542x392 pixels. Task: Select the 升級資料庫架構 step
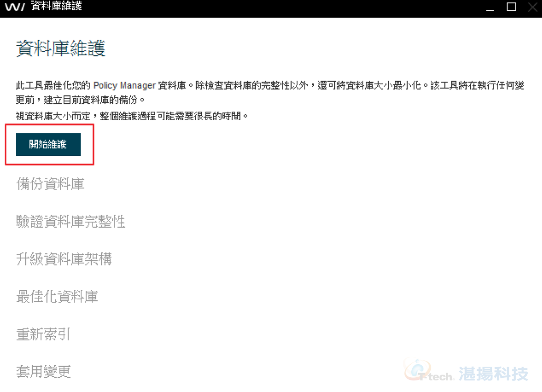(x=64, y=259)
